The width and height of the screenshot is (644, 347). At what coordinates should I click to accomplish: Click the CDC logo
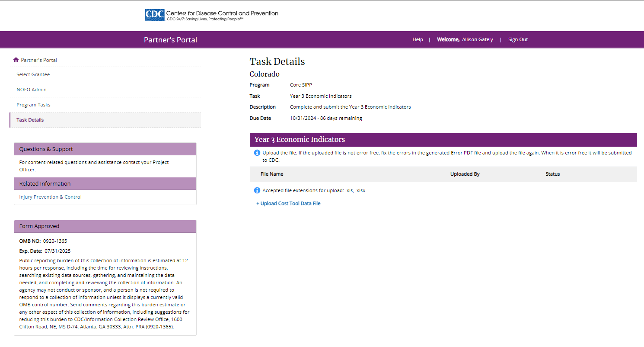[x=155, y=15]
